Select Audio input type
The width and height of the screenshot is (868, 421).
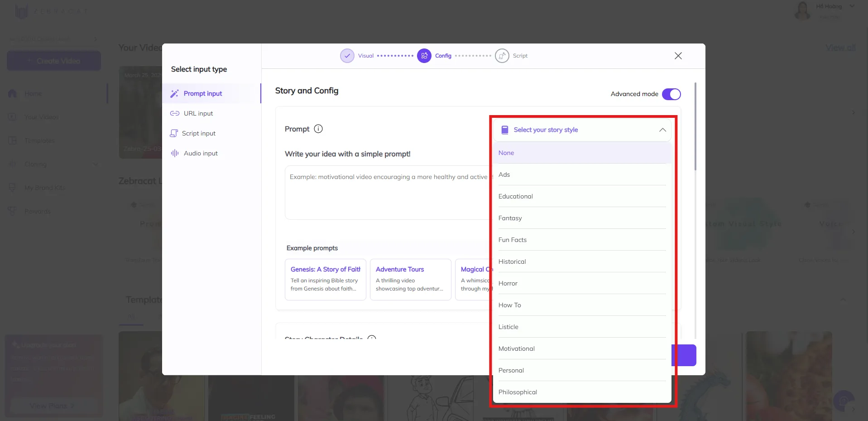click(x=211, y=153)
